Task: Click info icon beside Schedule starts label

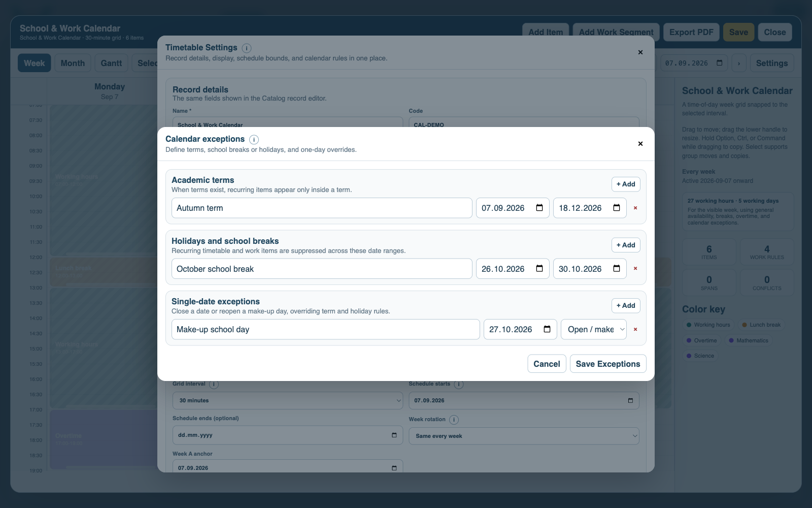Action: (x=459, y=385)
